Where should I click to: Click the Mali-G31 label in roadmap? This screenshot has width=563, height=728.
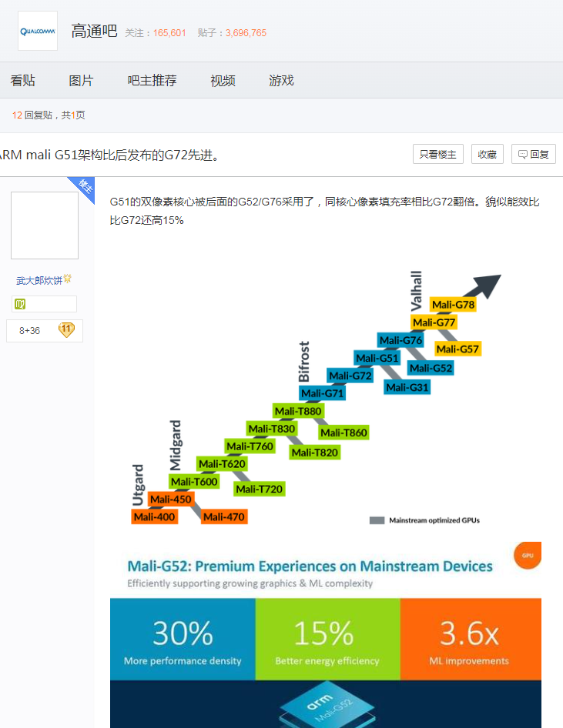pyautogui.click(x=407, y=387)
